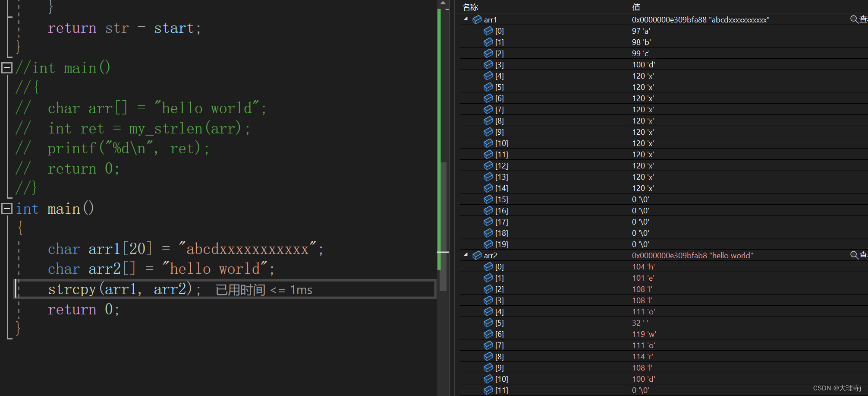Open the magnifier visualizer for arr1 value
Screen dimensions: 868x396
tap(854, 19)
